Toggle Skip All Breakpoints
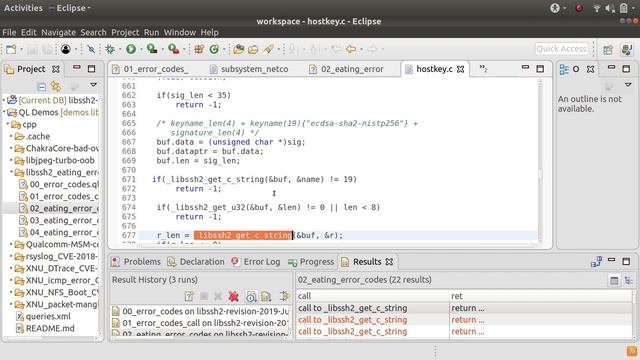 pyautogui.click(x=91, y=49)
